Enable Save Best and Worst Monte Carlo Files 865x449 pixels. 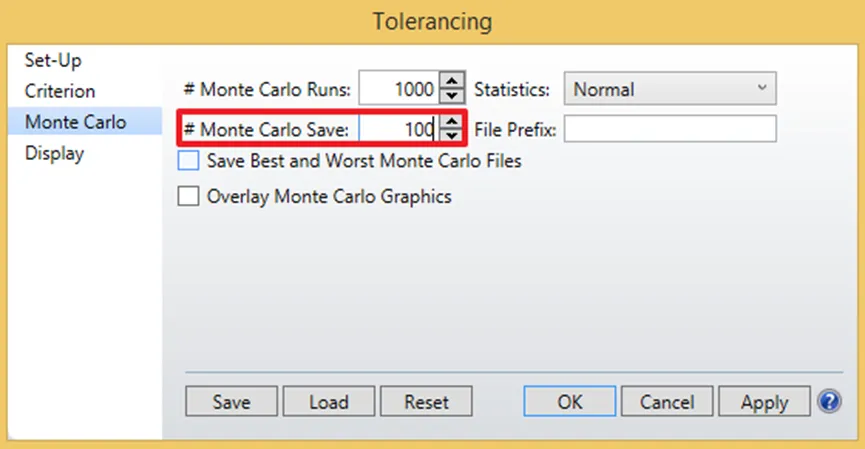[x=188, y=161]
